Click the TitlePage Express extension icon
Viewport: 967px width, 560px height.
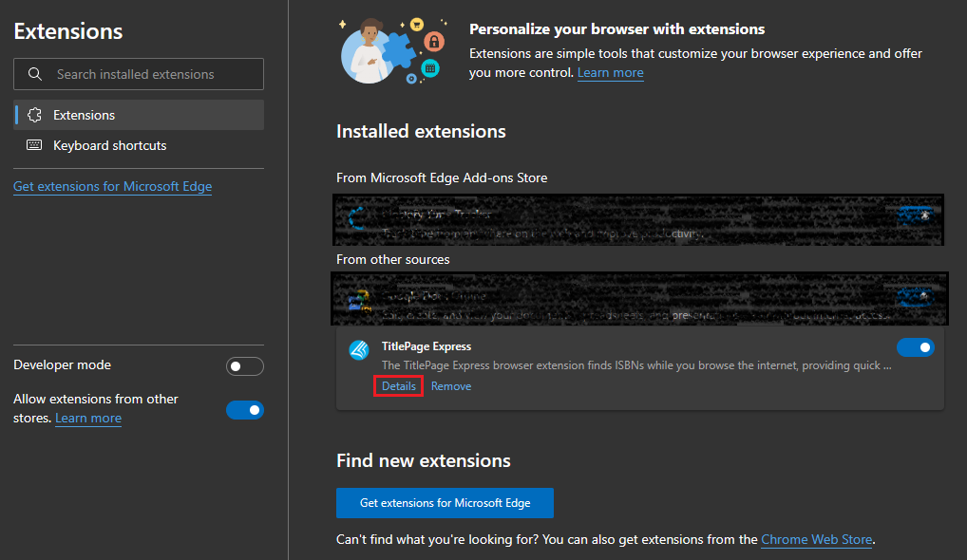click(x=359, y=350)
